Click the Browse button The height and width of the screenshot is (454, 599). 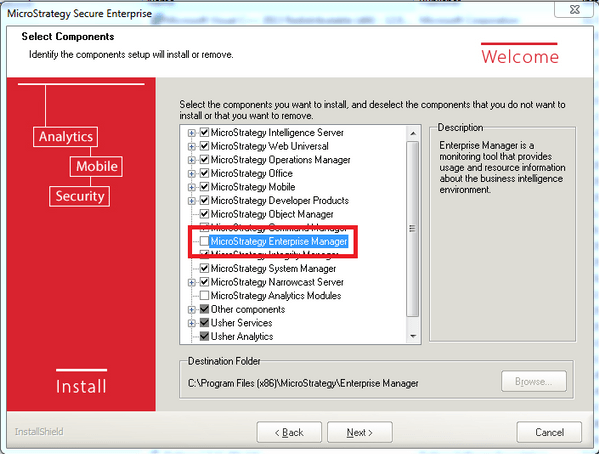coord(534,381)
